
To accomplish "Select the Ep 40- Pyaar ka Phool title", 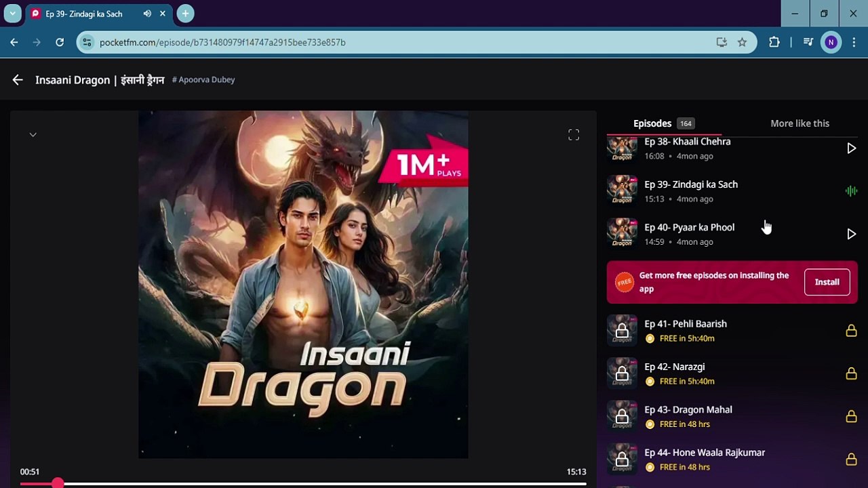I will [x=689, y=227].
